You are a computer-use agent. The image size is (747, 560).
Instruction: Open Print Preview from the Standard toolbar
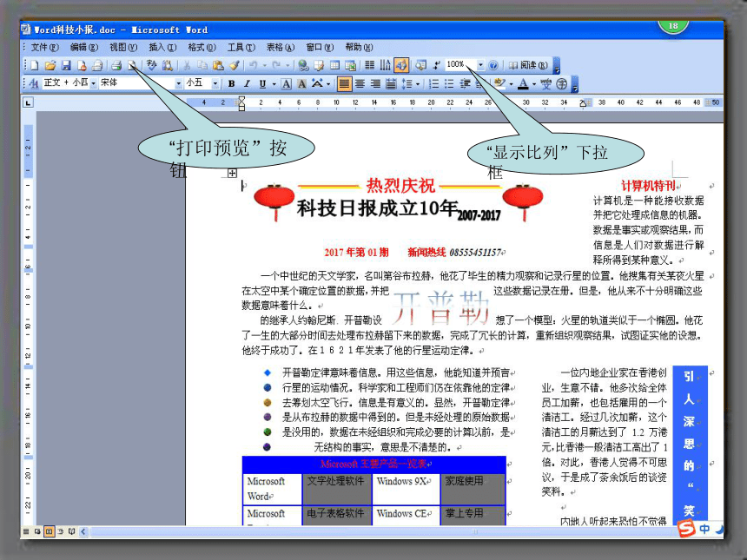(x=132, y=65)
